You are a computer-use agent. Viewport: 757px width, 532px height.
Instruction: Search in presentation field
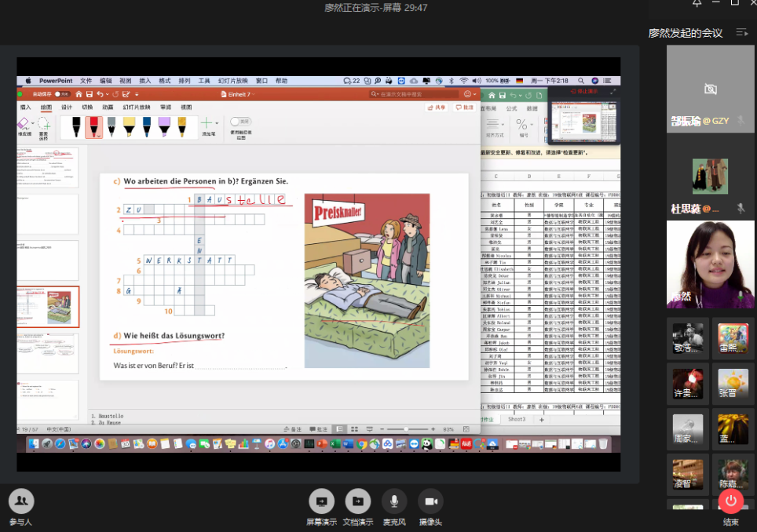tap(415, 94)
